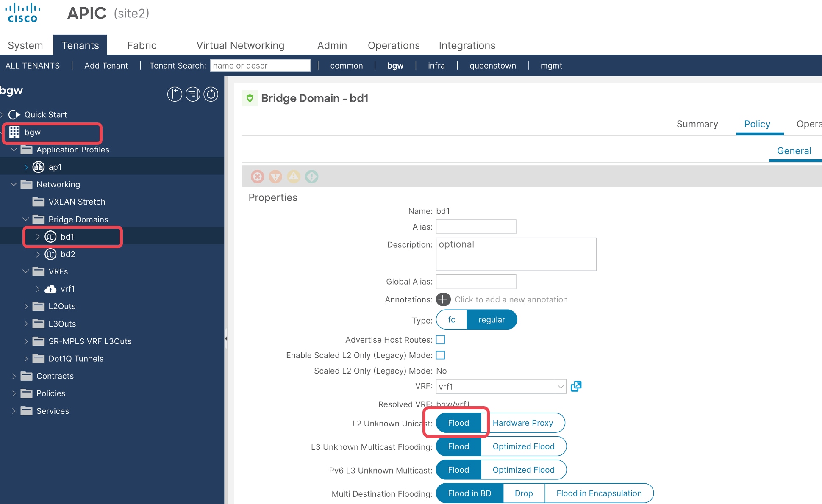The height and width of the screenshot is (504, 822).
Task: Click the yellow minor fault warning icon
Action: click(x=294, y=176)
